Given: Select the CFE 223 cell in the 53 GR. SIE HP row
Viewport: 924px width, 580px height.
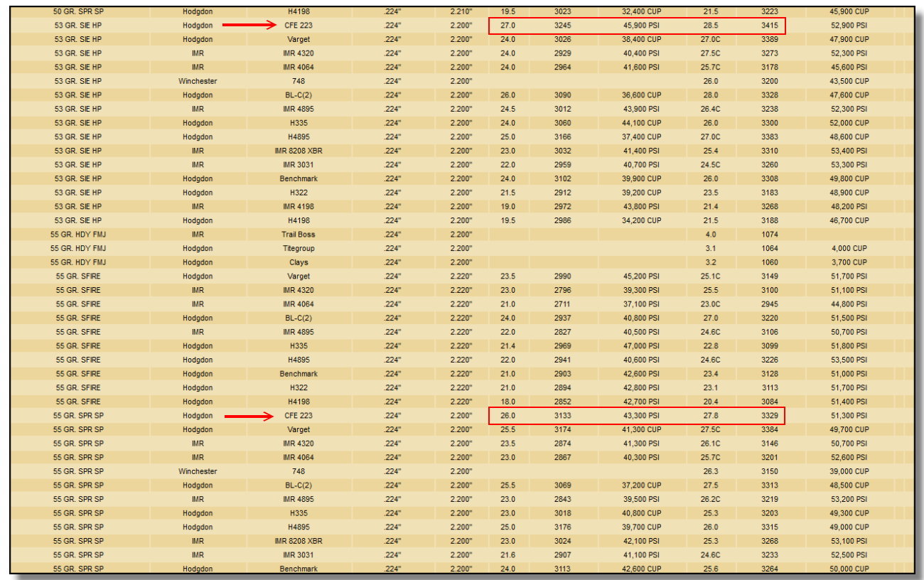Looking at the screenshot, I should tap(298, 26).
